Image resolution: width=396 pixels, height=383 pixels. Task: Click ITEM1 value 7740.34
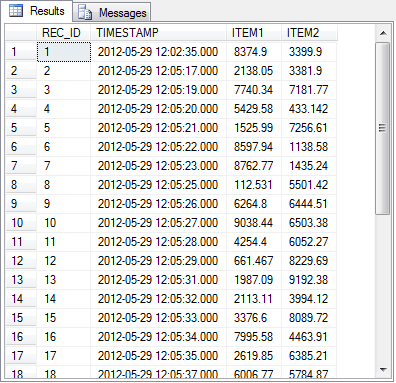pos(253,90)
